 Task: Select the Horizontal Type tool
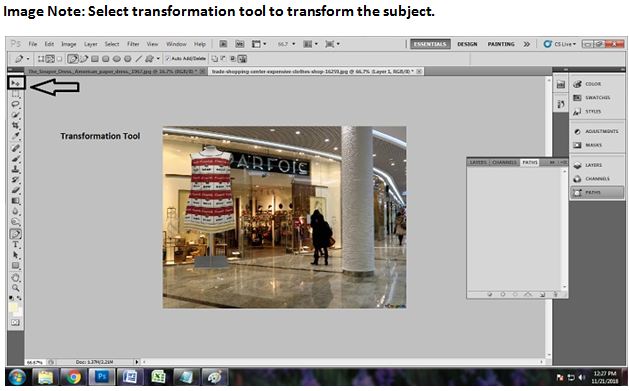coord(15,244)
